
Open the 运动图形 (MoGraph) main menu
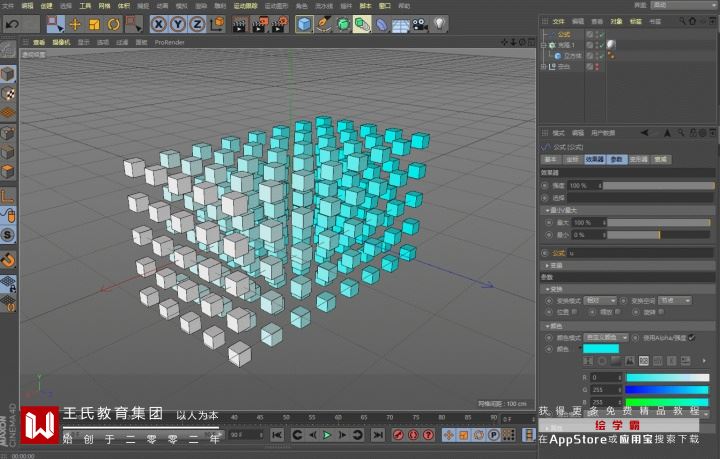(276, 6)
